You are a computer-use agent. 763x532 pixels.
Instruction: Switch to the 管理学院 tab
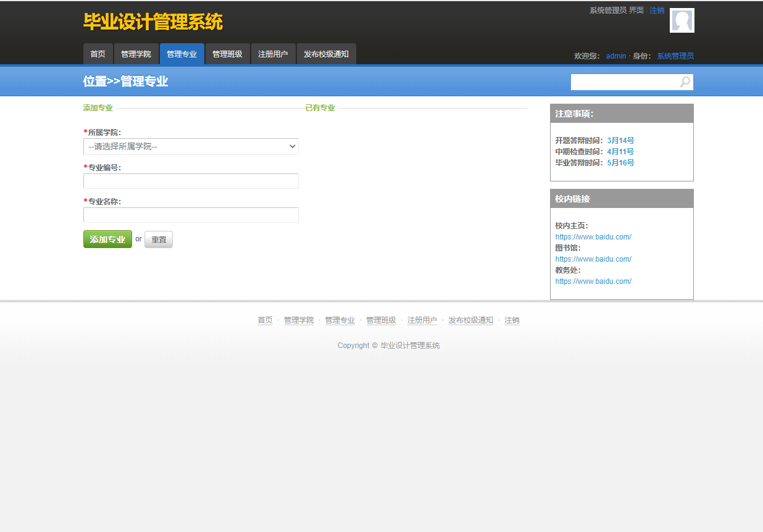pos(136,54)
